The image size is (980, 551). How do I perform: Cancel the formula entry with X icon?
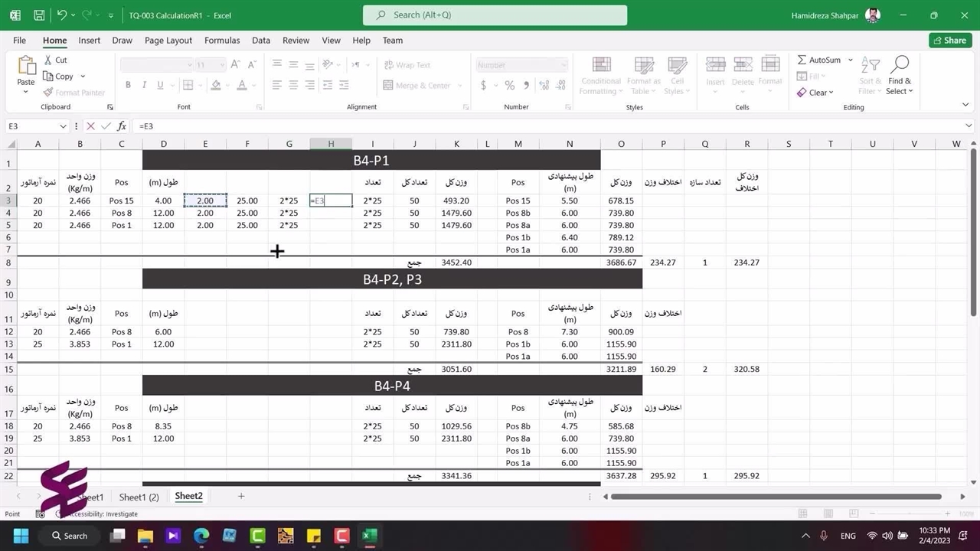click(90, 126)
